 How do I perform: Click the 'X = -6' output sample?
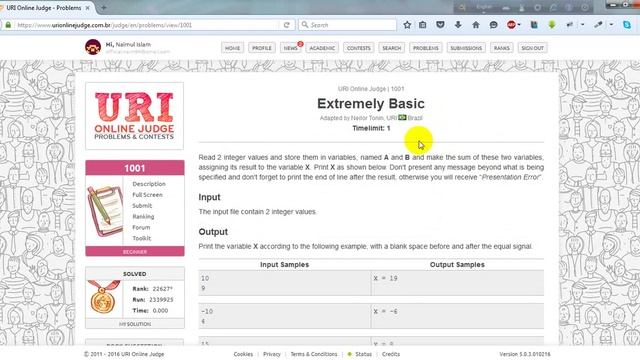385,311
